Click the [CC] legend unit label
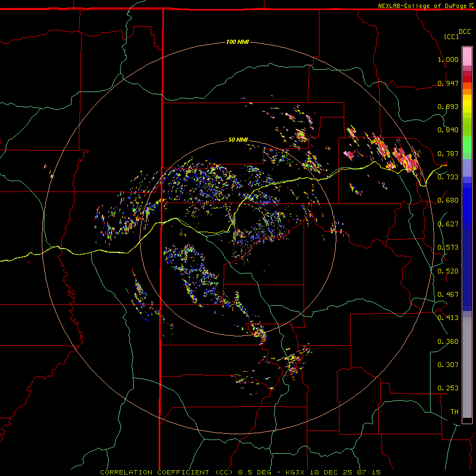476x476 pixels. point(451,36)
